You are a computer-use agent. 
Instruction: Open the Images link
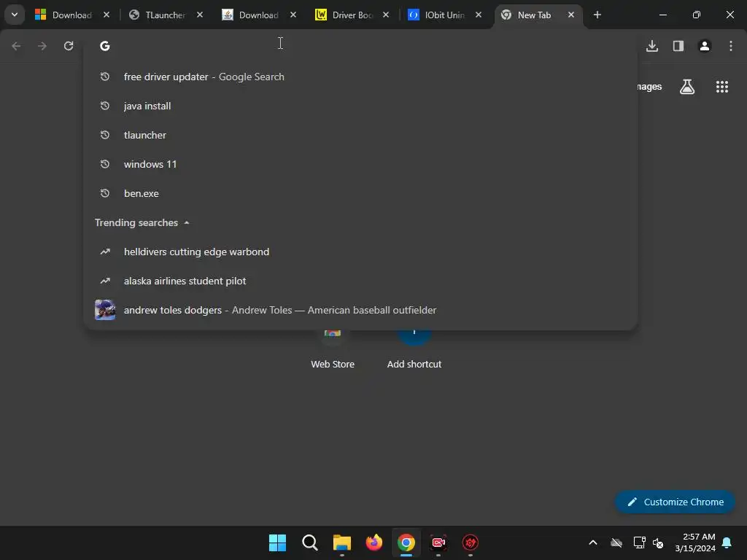[x=649, y=86]
